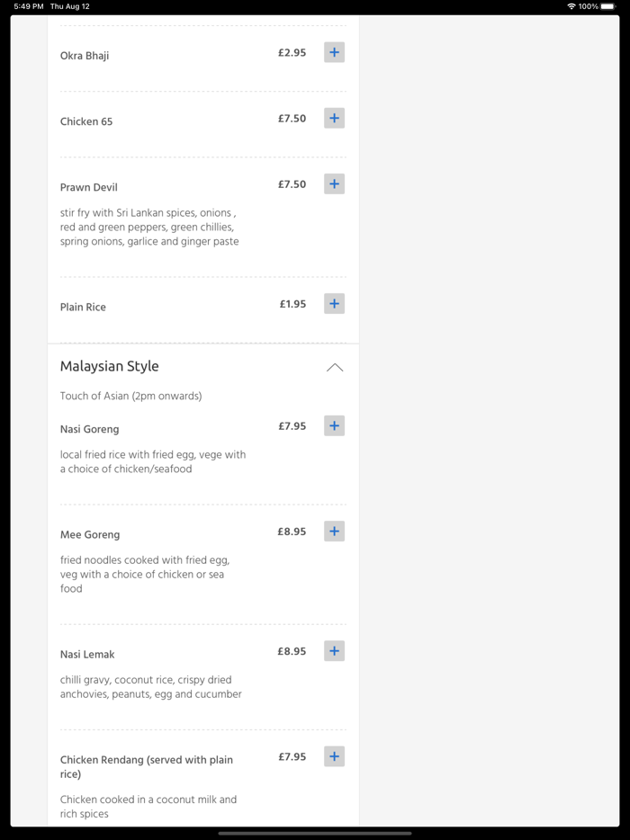Screen dimensions: 630x840
Task: Add Nasi Goreng using plus icon
Action: [334, 426]
